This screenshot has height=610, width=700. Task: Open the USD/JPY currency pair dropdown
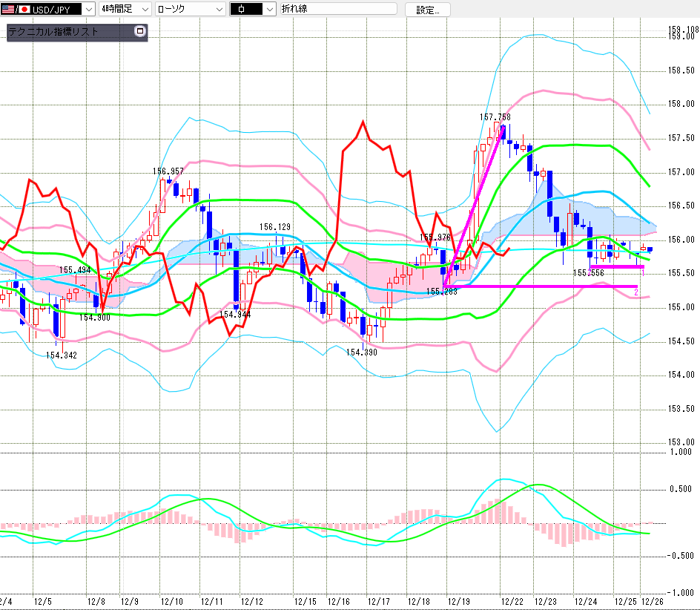[87, 10]
